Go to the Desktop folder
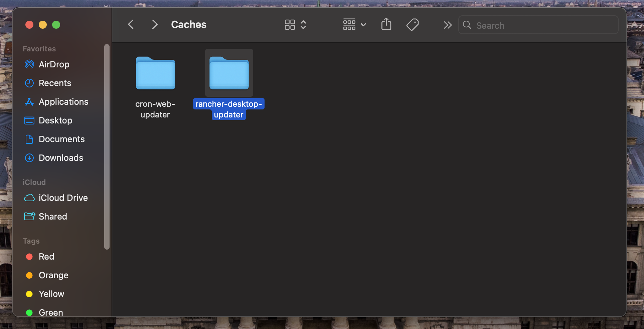The width and height of the screenshot is (644, 329). 55,120
